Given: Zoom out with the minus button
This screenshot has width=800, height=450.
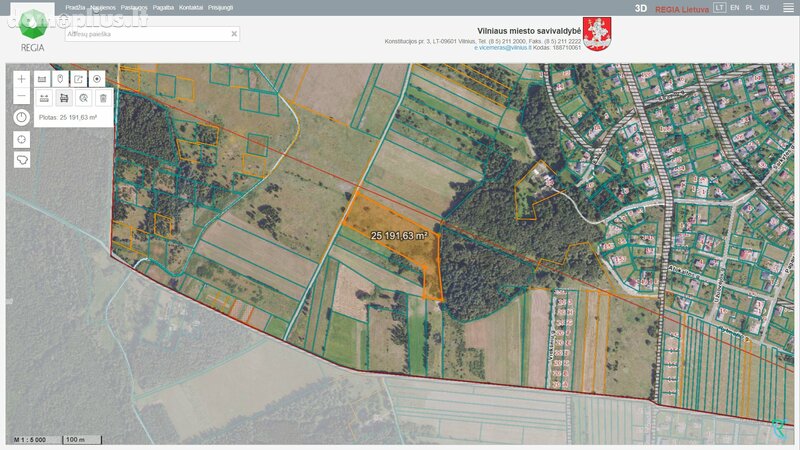Looking at the screenshot, I should click(21, 96).
